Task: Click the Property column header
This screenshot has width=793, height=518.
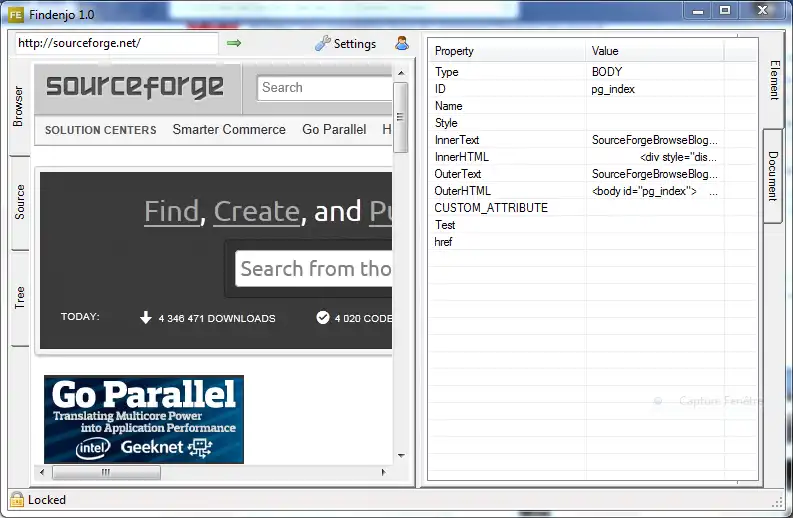Action: pyautogui.click(x=507, y=51)
